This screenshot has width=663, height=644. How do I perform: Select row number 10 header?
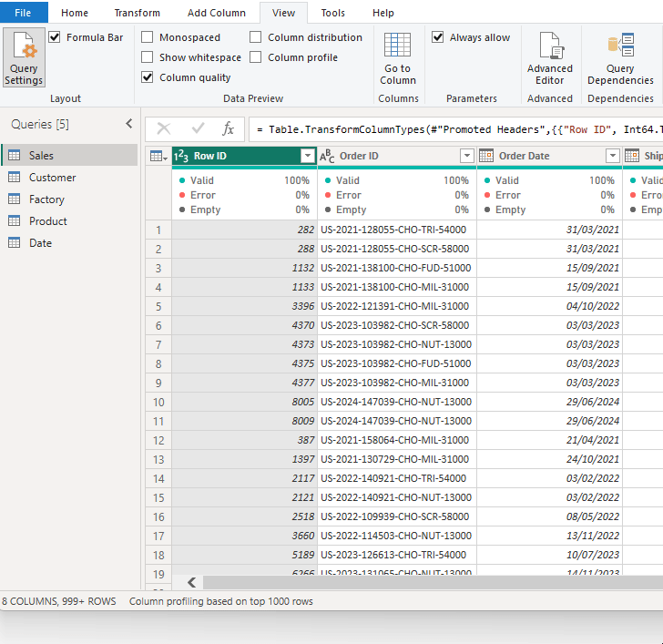158,402
